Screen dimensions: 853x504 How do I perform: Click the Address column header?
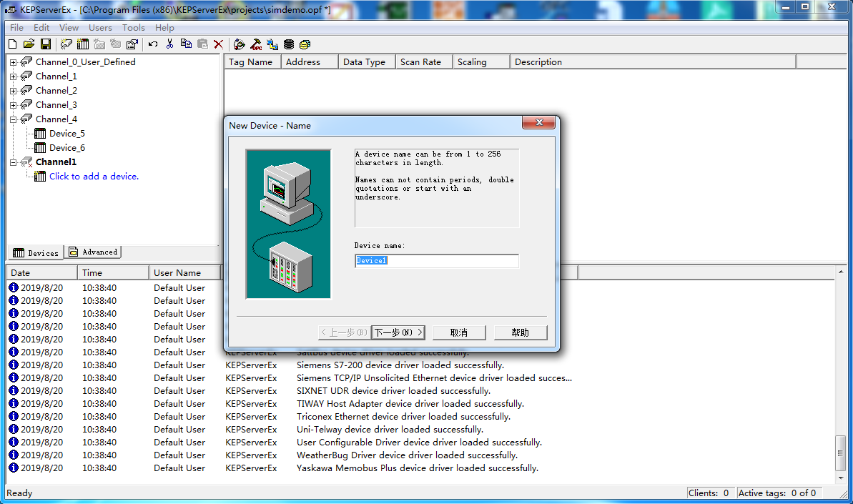click(310, 62)
